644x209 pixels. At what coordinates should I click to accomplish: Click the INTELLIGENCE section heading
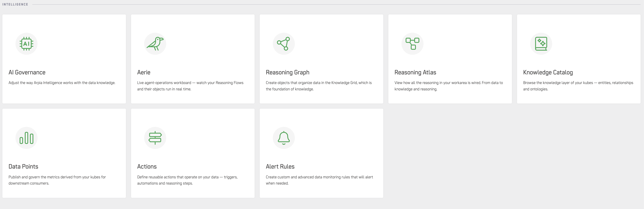(x=15, y=4)
